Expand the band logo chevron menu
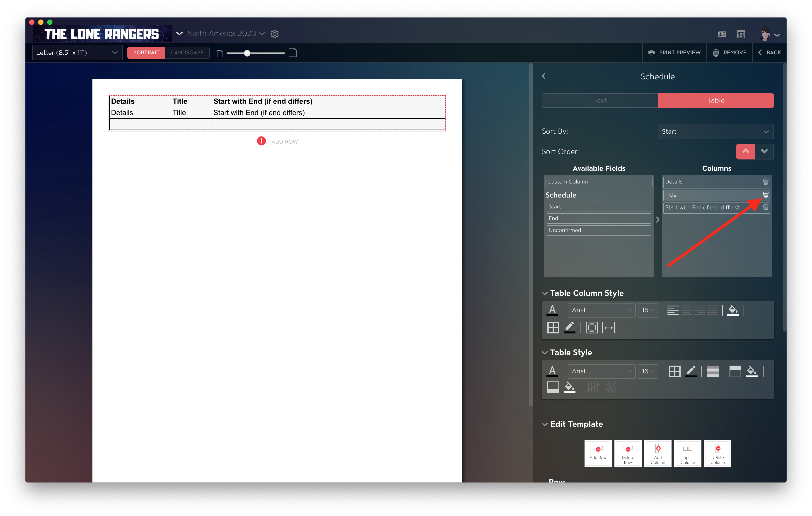The width and height of the screenshot is (812, 516). click(179, 33)
